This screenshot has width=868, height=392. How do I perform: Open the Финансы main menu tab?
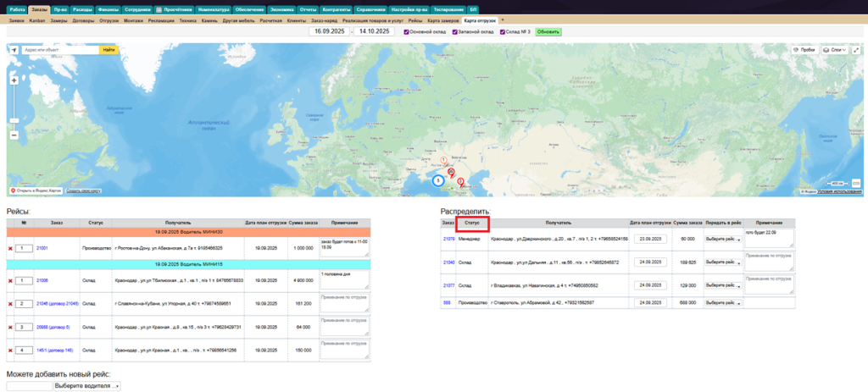(108, 8)
